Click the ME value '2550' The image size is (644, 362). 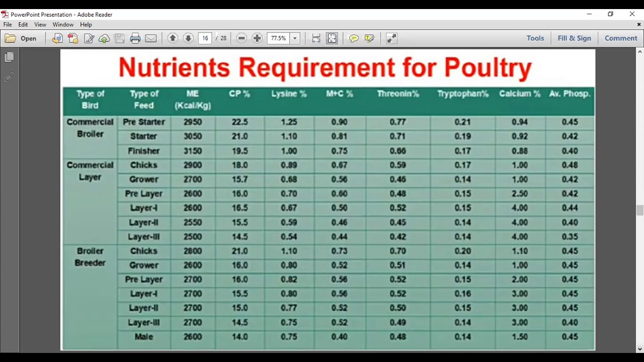point(193,222)
